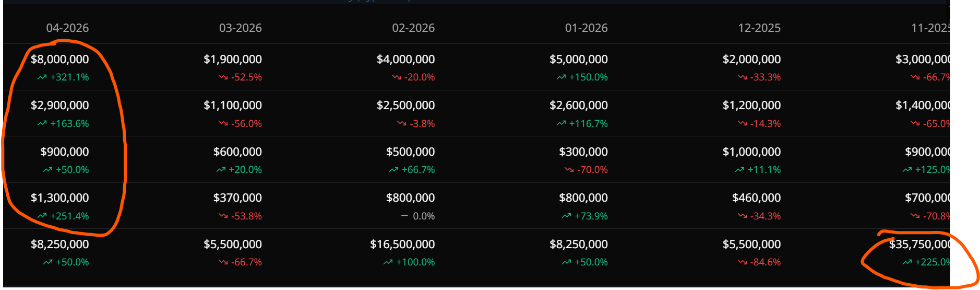Click the down-trend icon beside -20.0%
Image resolution: width=980 pixels, height=290 pixels.
click(397, 77)
